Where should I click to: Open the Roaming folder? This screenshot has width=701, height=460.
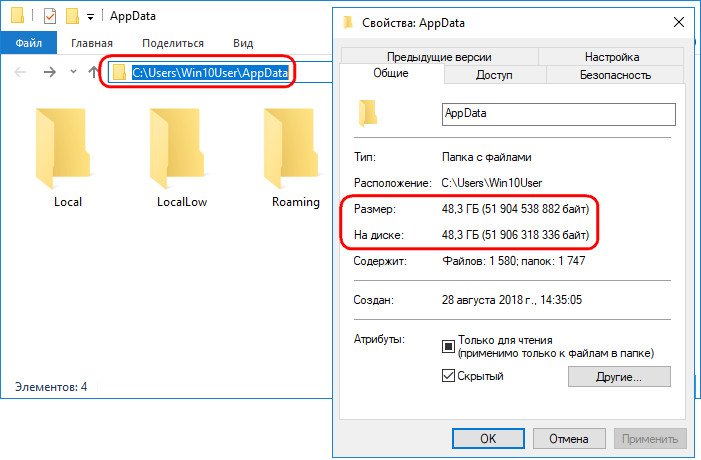293,157
